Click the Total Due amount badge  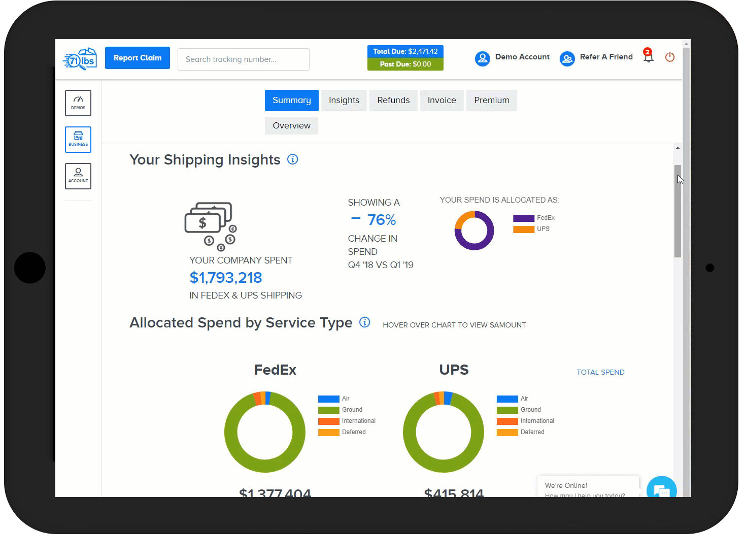click(x=405, y=51)
